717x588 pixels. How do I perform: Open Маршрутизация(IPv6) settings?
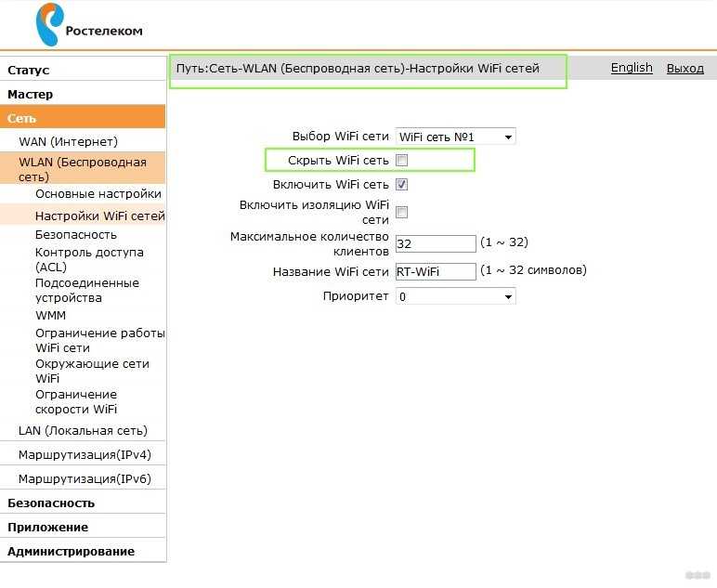(x=83, y=478)
